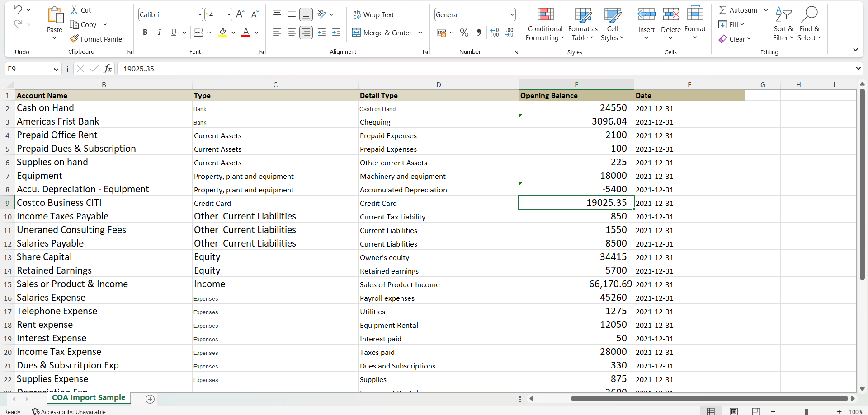Click the Format cells button
The height and width of the screenshot is (415, 868).
[695, 23]
